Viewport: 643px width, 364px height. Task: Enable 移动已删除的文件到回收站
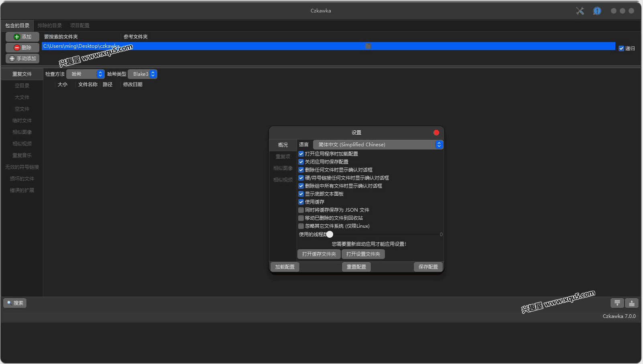(x=301, y=218)
